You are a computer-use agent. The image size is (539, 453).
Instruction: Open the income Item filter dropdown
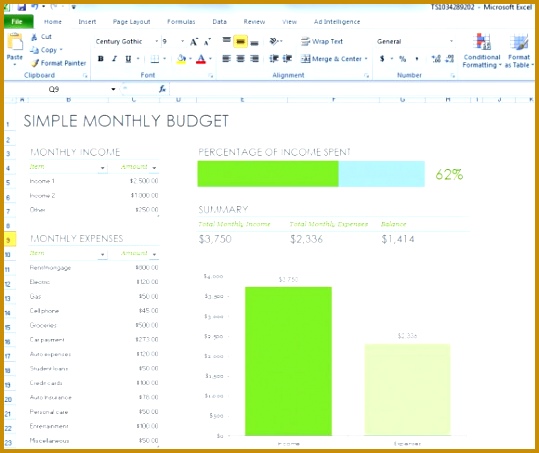[102, 168]
